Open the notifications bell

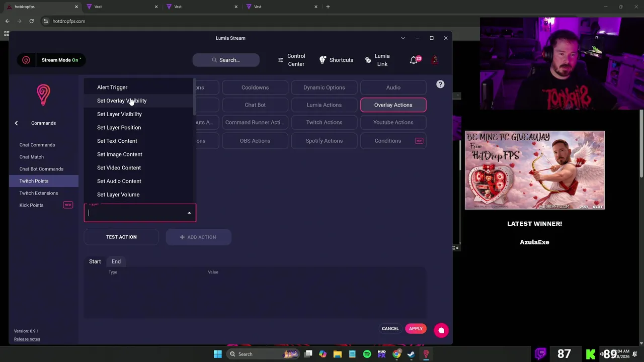(x=414, y=60)
